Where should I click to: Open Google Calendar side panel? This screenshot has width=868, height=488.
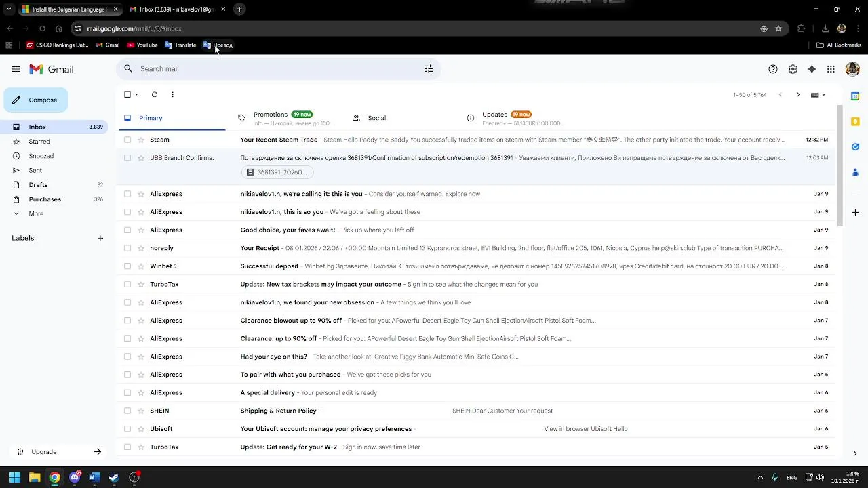[855, 96]
